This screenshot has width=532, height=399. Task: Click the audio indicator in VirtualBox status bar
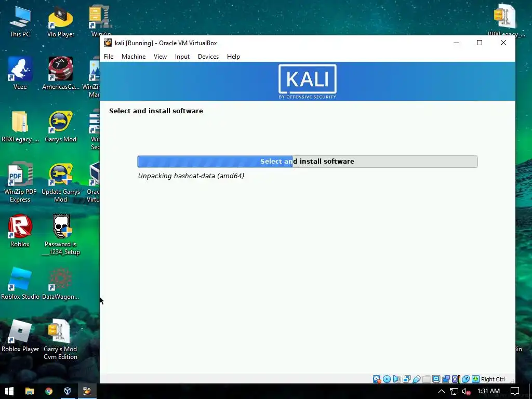tap(396, 379)
